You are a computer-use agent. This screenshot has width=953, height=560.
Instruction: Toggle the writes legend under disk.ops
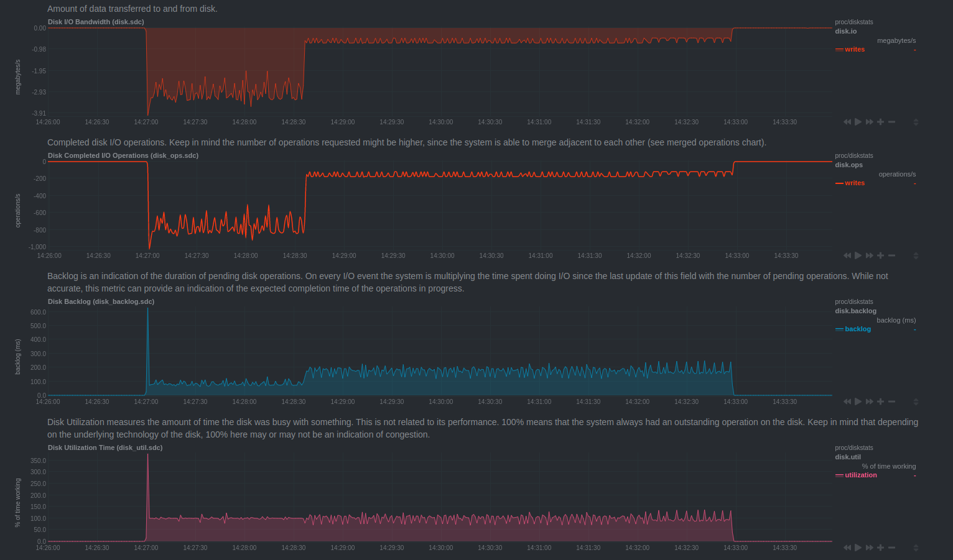854,183
